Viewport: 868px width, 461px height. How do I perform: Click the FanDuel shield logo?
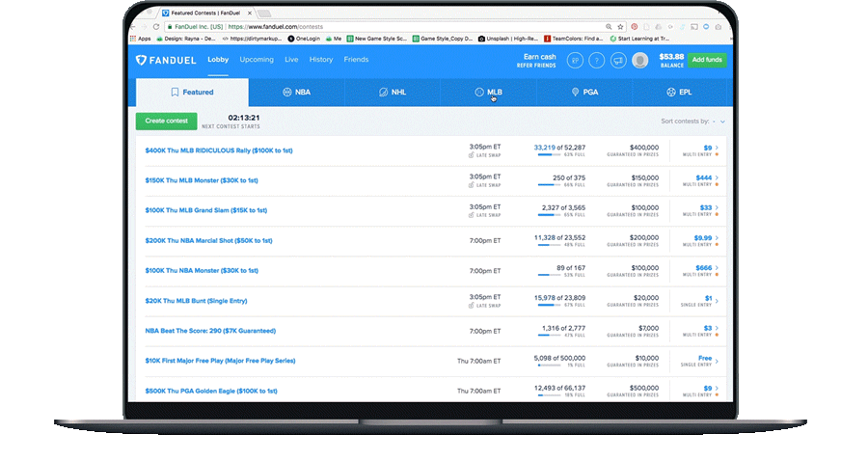(x=141, y=60)
